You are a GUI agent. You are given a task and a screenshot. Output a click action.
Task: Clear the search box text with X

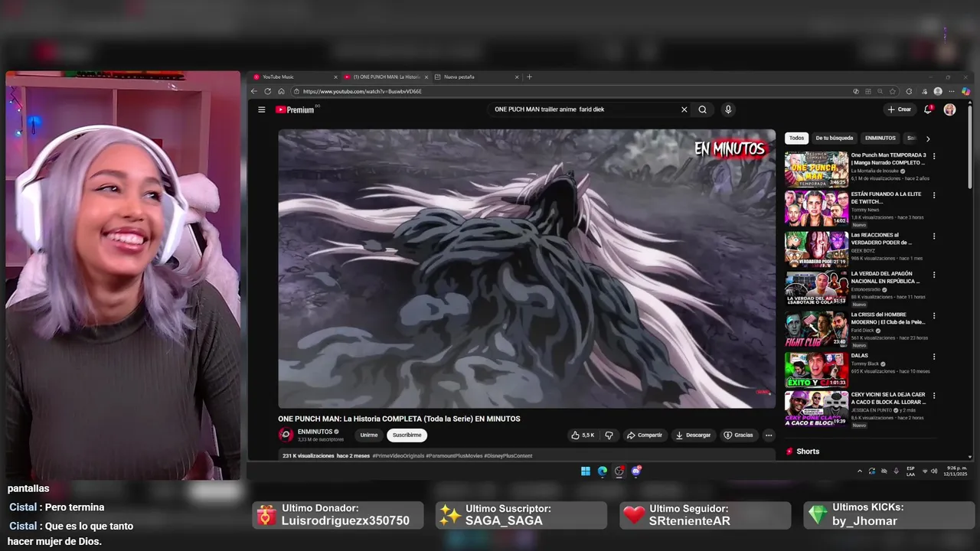(x=684, y=109)
